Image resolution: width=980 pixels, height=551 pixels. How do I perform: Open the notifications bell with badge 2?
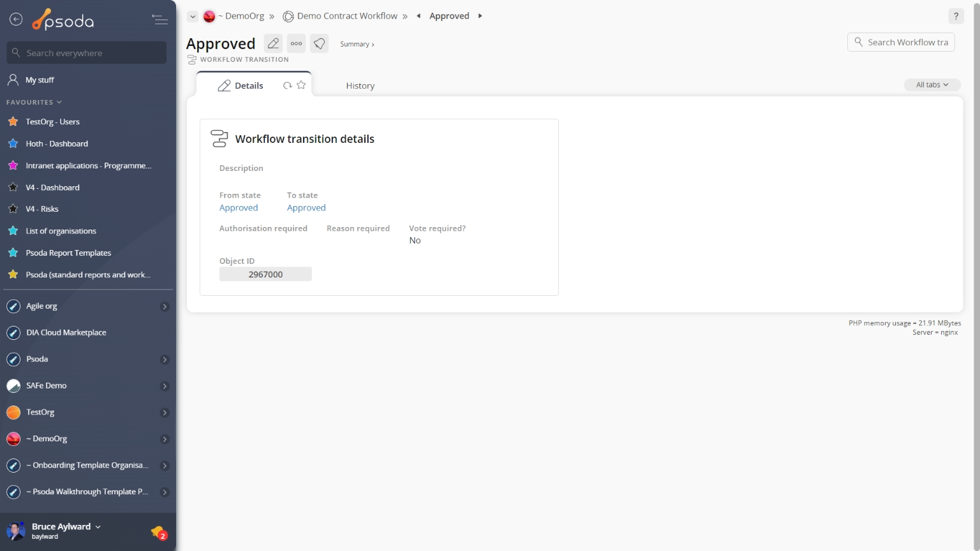159,532
